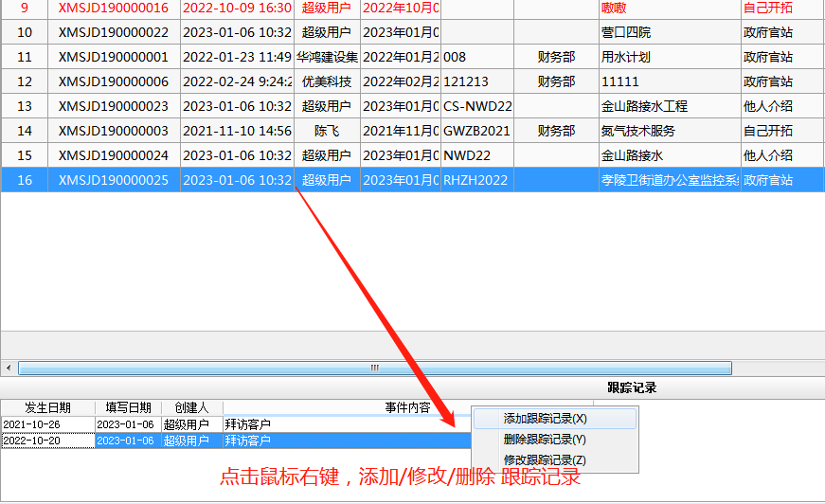Click 添加跟踪记录(X) in the context menu
Screen dimensions: 825x504
tap(546, 418)
